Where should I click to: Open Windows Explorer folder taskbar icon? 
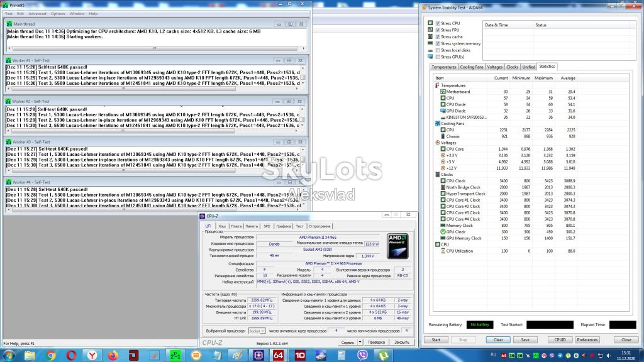[30, 355]
